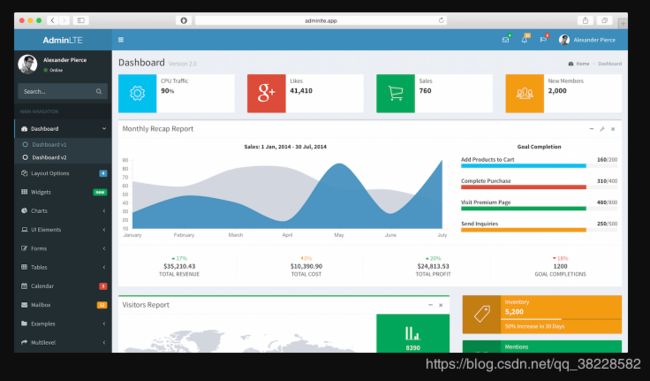This screenshot has height=381, width=650.
Task: Click the UI Elements laptop icon
Action: point(24,229)
